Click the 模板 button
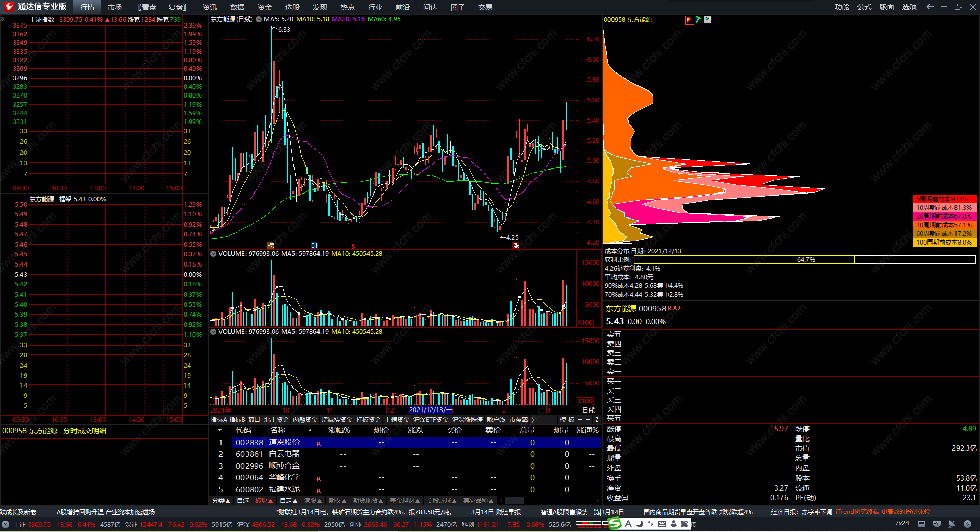980x532 pixels. click(x=567, y=420)
